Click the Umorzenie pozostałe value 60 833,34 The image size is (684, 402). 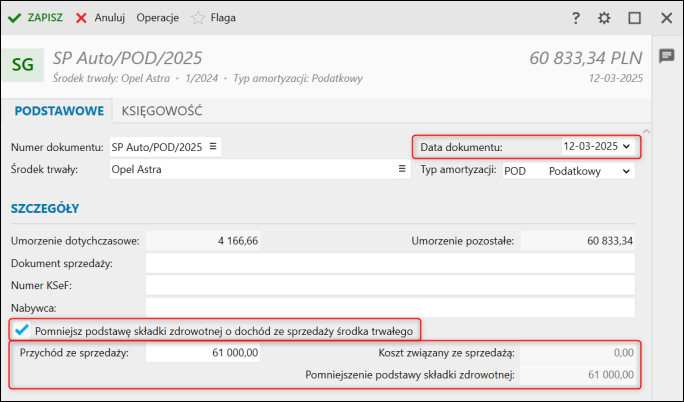pyautogui.click(x=578, y=241)
